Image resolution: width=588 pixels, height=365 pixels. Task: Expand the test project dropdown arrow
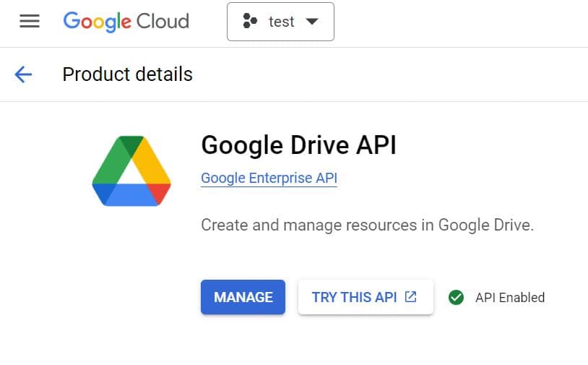(x=312, y=22)
